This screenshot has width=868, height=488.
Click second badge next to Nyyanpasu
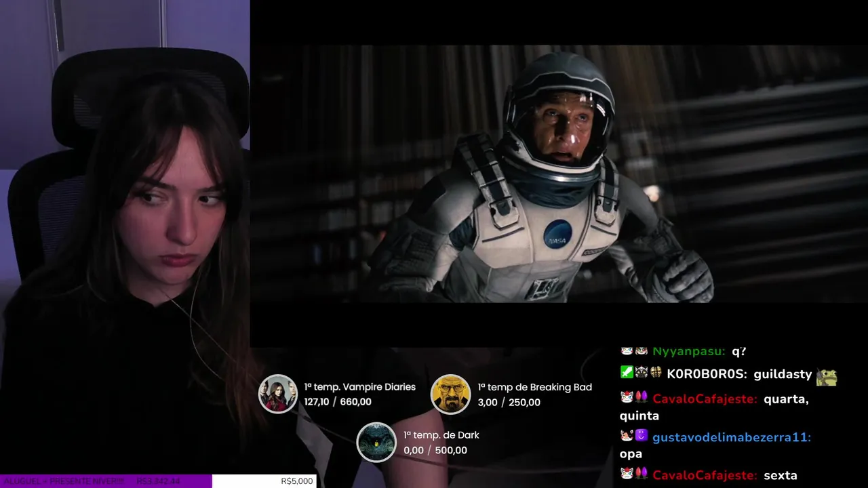coord(642,351)
